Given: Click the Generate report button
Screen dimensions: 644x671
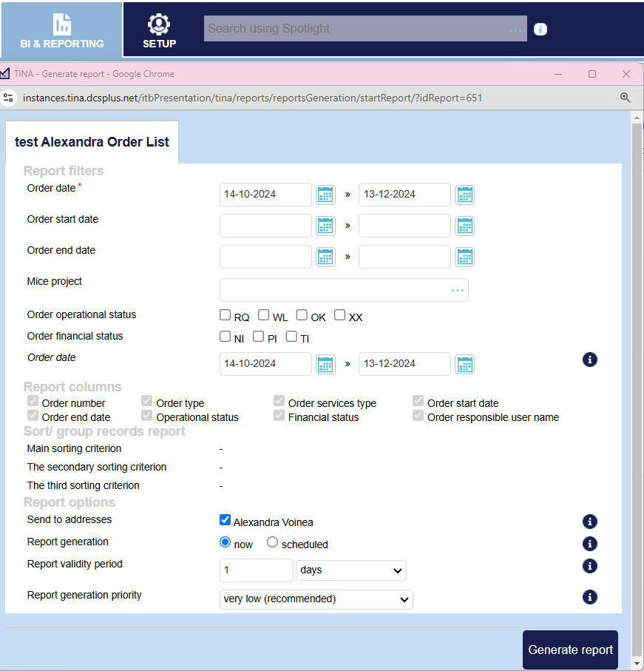Looking at the screenshot, I should (570, 650).
